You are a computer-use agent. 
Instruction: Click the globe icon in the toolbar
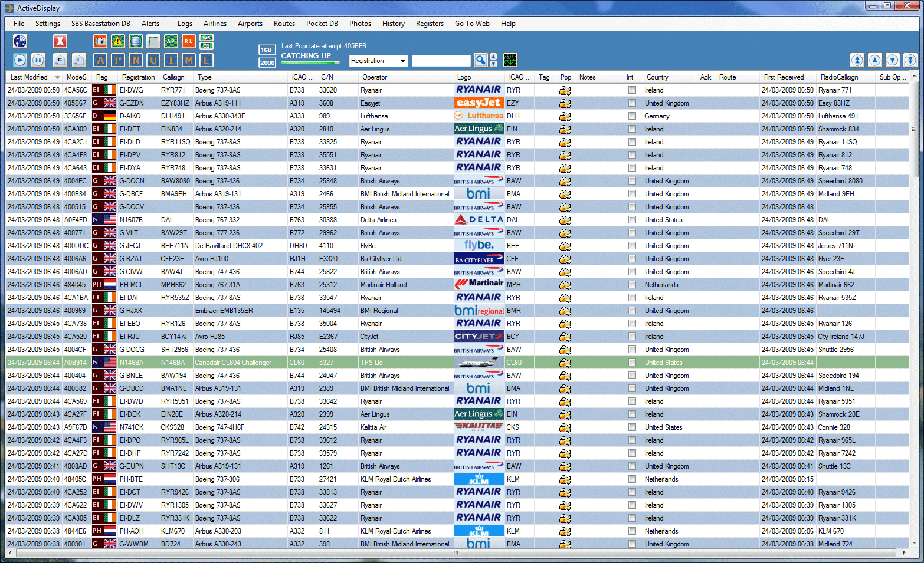(20, 41)
